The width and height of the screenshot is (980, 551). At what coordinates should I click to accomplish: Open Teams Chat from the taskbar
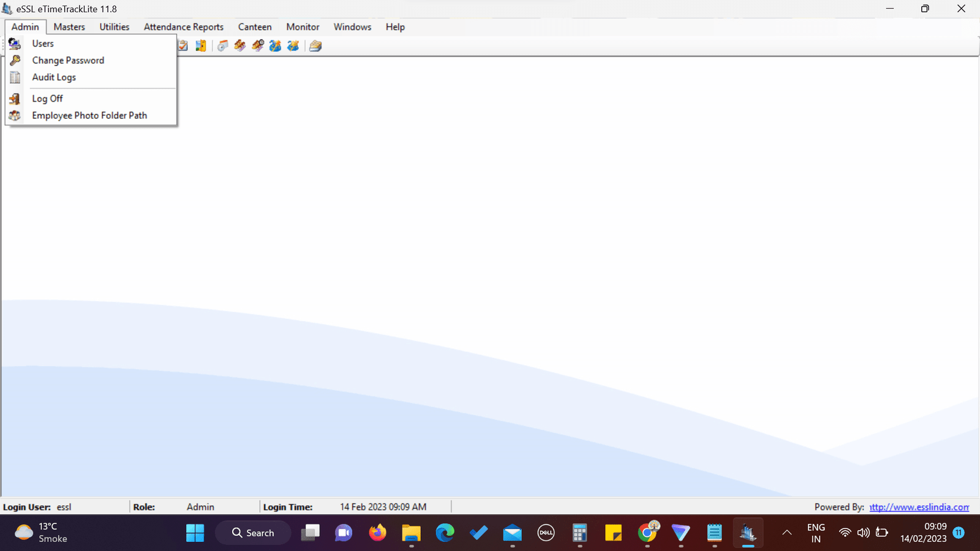point(344,533)
